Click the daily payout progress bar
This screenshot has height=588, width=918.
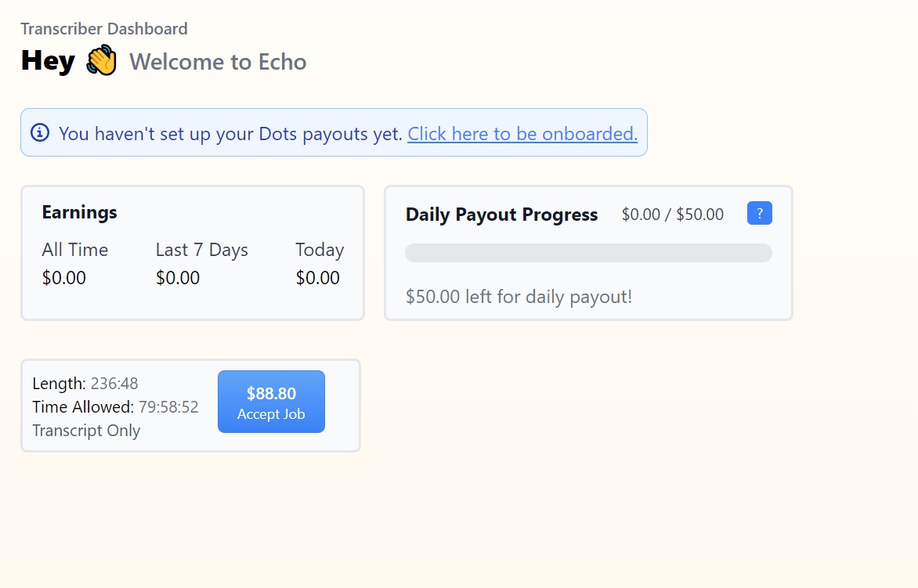(x=588, y=253)
